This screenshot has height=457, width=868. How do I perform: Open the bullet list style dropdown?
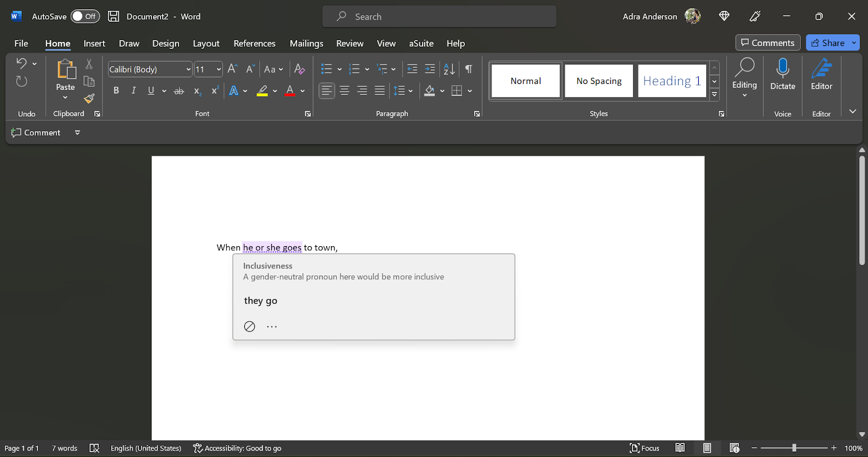click(340, 69)
